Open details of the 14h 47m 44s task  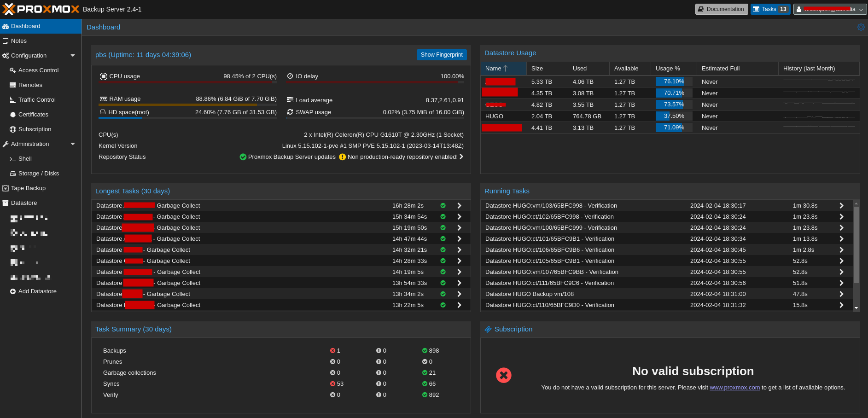459,239
